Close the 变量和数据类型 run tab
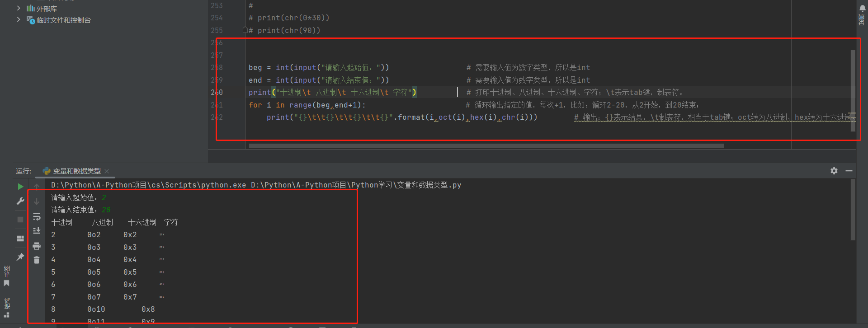 (x=107, y=171)
